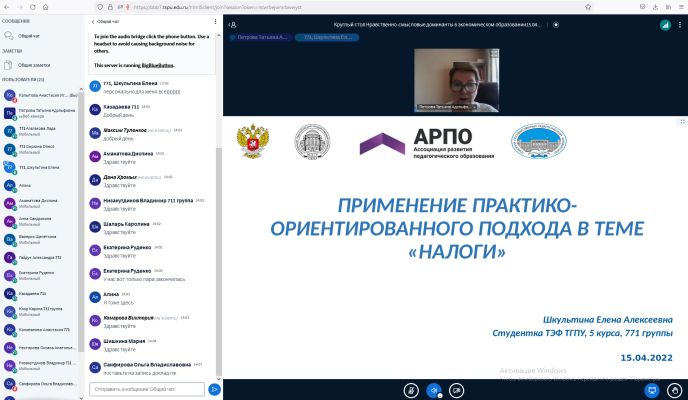Viewport: 688px width, 400px height.
Task: Open the green connection status icon
Action: coord(665,25)
